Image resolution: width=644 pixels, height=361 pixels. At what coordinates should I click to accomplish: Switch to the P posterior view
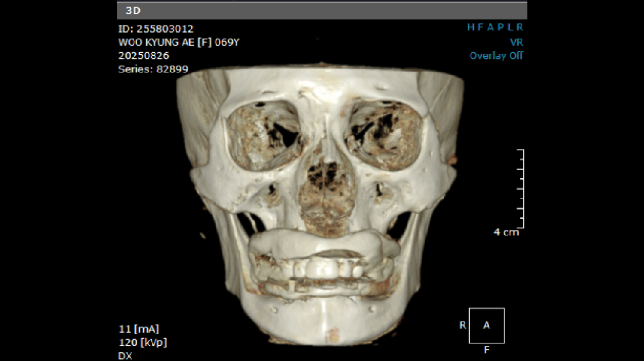pyautogui.click(x=500, y=27)
